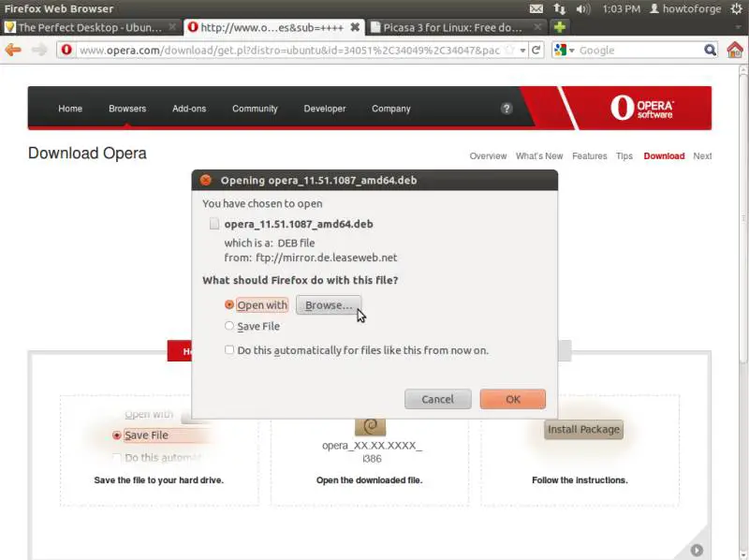Click the deb file icon in dialog
Viewport: 749px width, 560px height.
(214, 224)
